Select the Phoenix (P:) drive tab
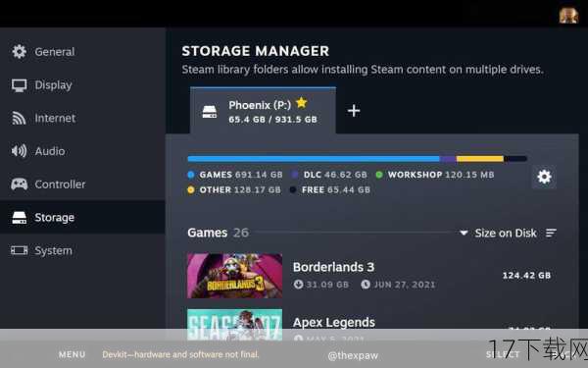 263,111
